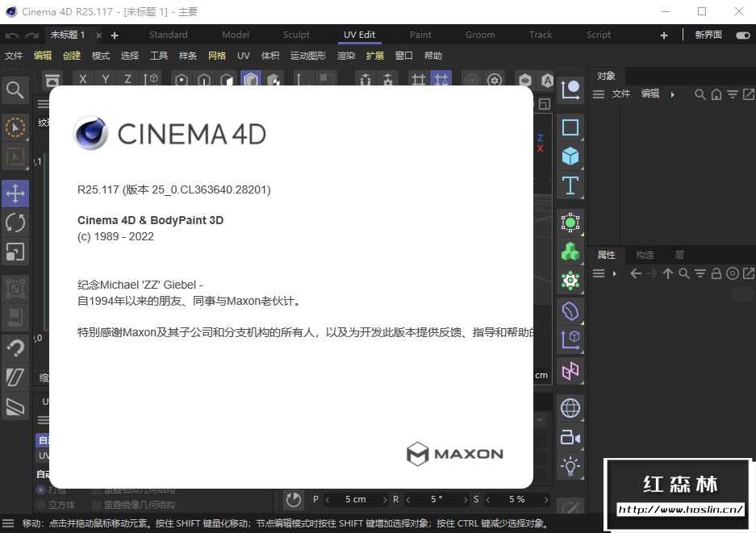Click the Cube primitive icon
Screen dimensions: 756x533
[570, 156]
